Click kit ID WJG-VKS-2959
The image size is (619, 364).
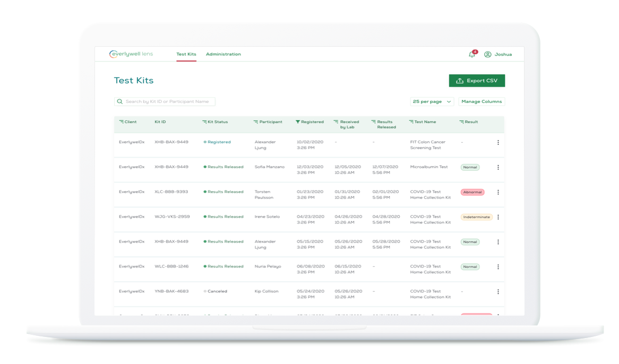coord(172,216)
